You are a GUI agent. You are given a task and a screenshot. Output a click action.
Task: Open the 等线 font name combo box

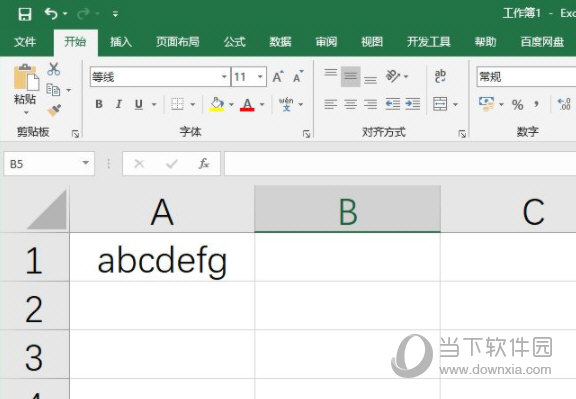point(160,77)
